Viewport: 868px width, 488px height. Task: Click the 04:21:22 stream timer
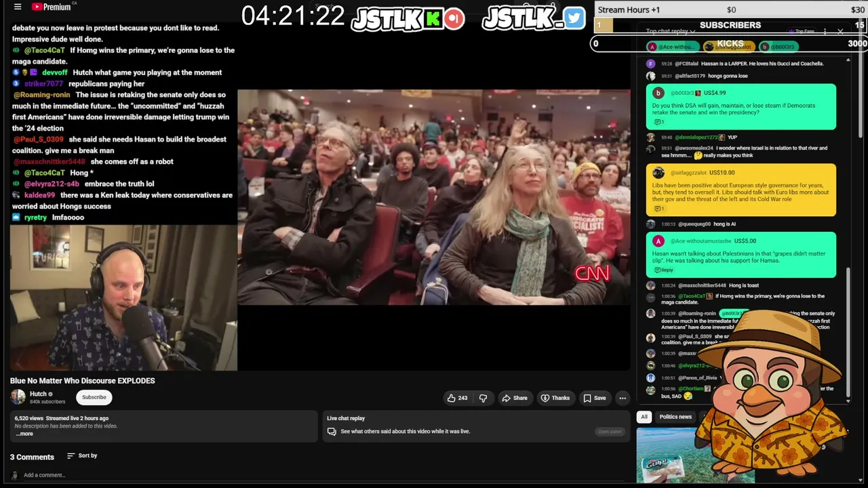pyautogui.click(x=293, y=16)
